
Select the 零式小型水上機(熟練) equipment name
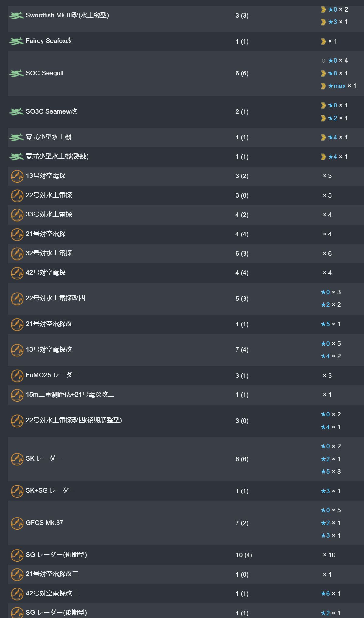point(57,156)
